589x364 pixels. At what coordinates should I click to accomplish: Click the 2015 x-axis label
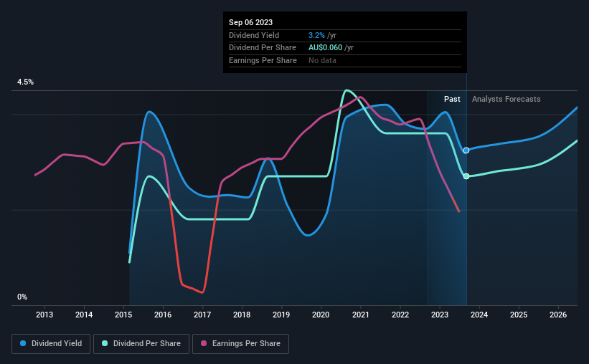click(123, 315)
